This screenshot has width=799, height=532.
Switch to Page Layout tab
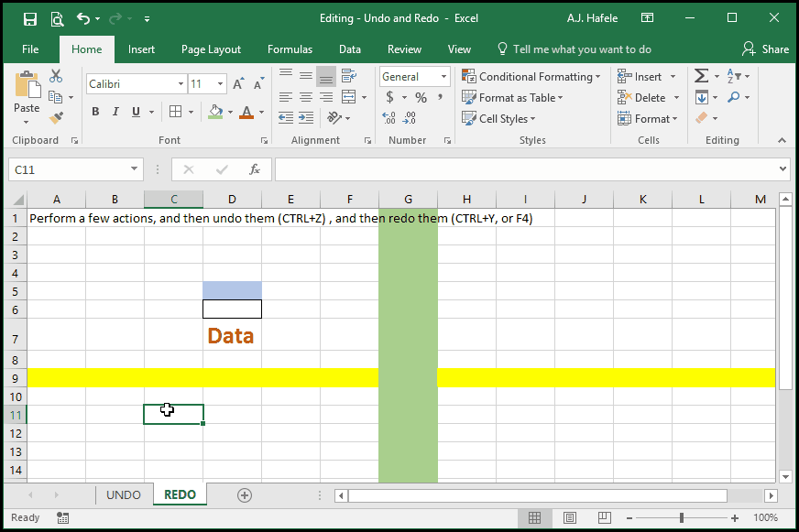[x=211, y=49]
